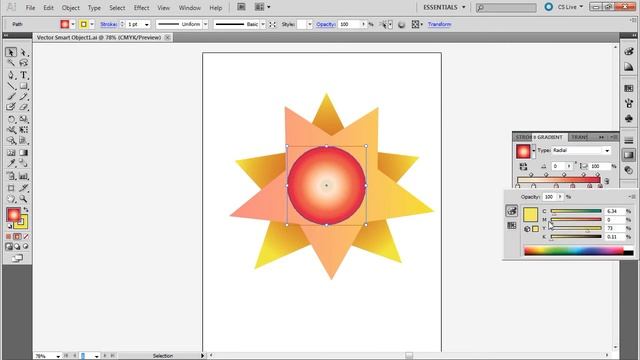Open the Help menu
The width and height of the screenshot is (640, 360).
pyautogui.click(x=216, y=8)
